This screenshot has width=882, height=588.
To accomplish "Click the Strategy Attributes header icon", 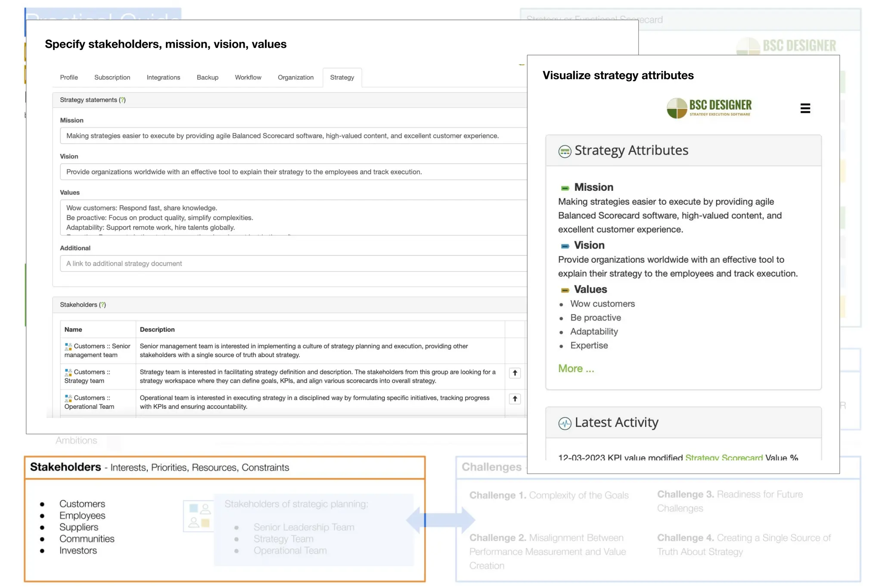I will point(565,151).
